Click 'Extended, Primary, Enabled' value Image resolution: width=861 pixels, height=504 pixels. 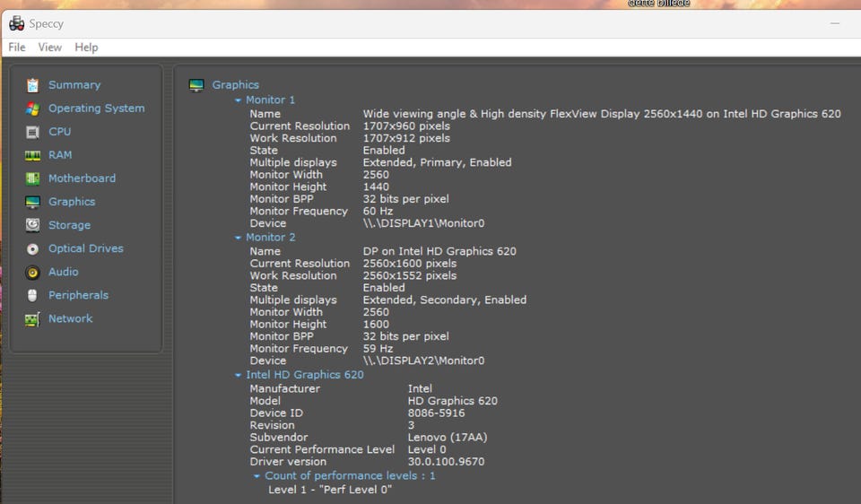point(437,162)
